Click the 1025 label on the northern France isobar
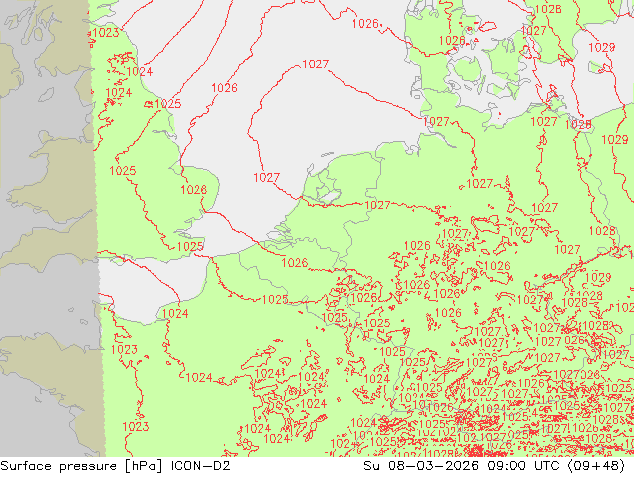The height and width of the screenshot is (490, 634). click(275, 300)
